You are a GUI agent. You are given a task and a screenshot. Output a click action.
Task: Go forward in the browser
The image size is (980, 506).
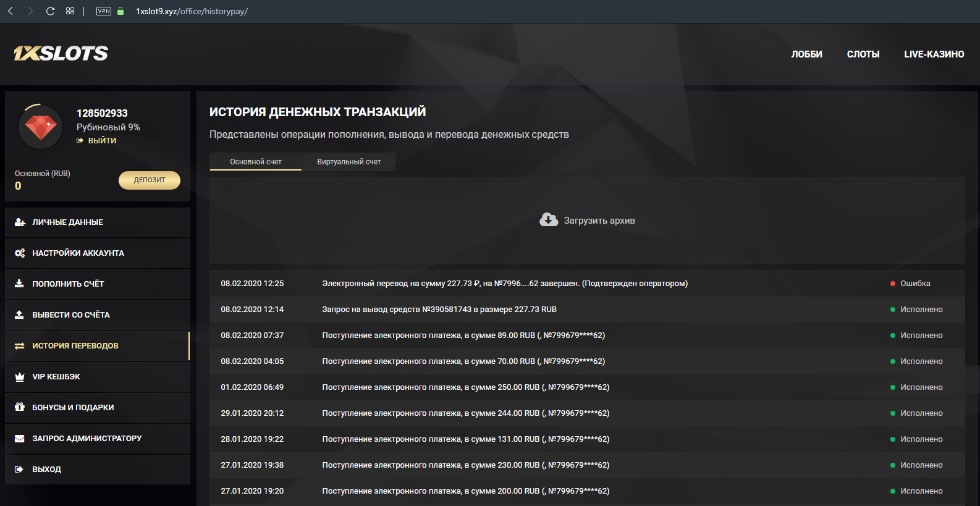pos(30,11)
